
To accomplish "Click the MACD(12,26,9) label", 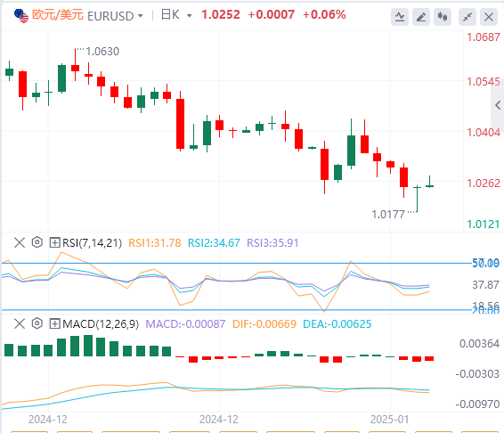I will [x=101, y=324].
